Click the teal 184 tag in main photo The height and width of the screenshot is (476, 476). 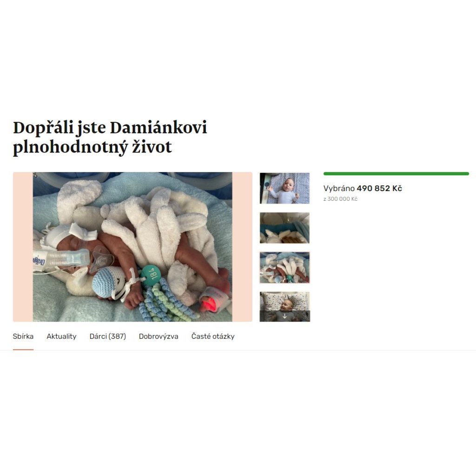click(x=151, y=275)
